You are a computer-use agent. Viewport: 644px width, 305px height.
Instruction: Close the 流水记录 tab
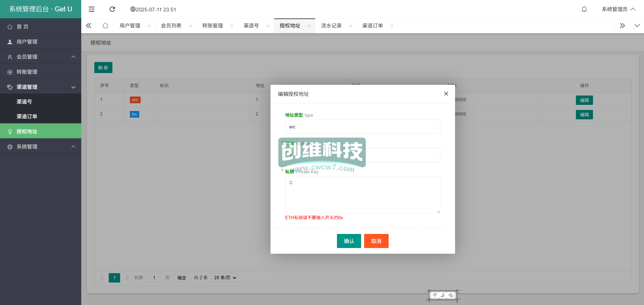pyautogui.click(x=350, y=26)
